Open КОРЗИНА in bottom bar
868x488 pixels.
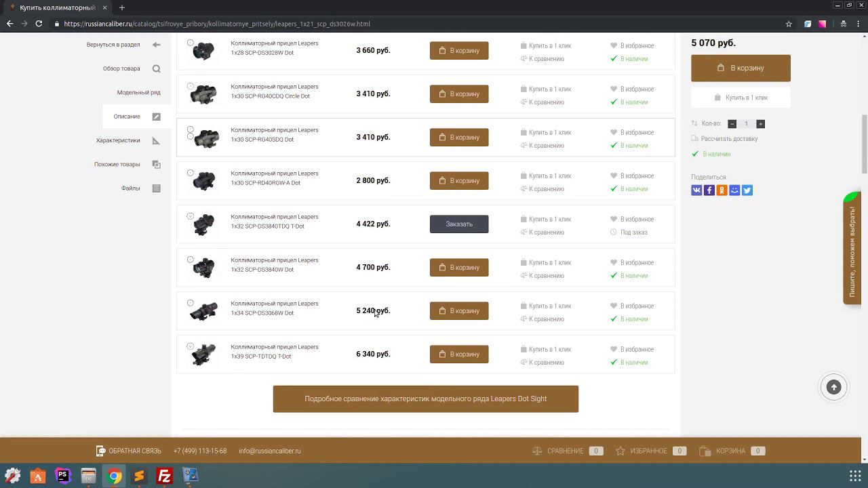732,451
